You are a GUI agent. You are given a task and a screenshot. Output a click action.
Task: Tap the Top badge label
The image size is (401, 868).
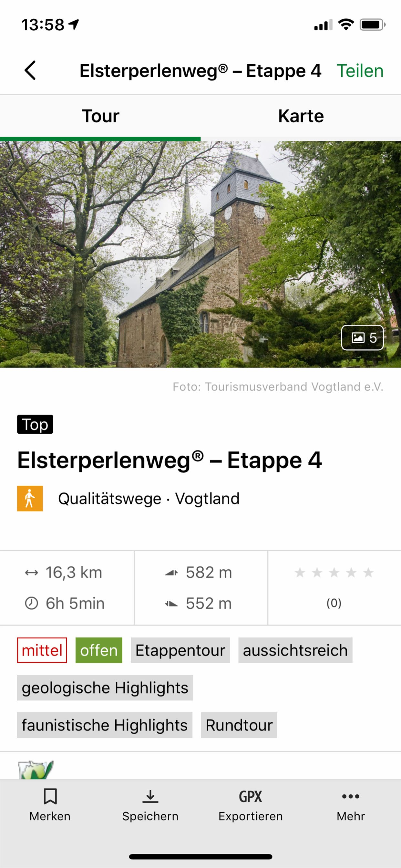pyautogui.click(x=35, y=424)
